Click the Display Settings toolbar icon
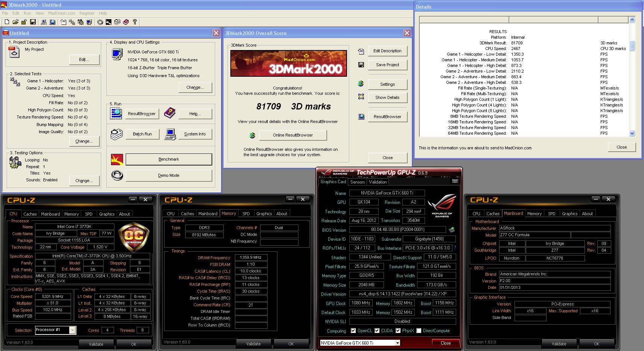 click(x=89, y=22)
